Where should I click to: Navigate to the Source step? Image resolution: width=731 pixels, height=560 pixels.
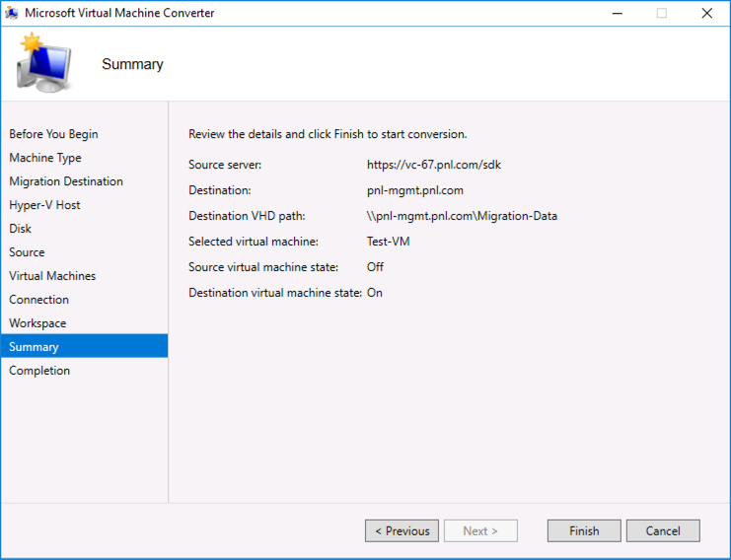pyautogui.click(x=27, y=252)
